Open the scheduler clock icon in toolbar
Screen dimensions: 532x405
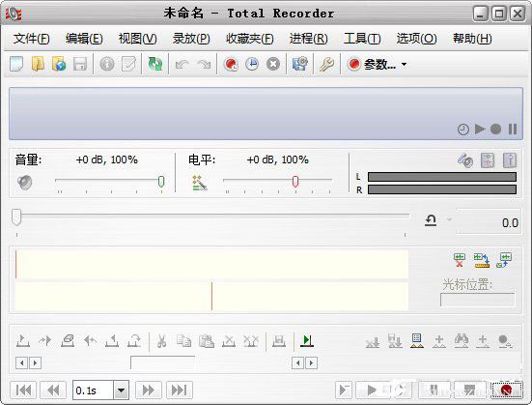(x=252, y=64)
